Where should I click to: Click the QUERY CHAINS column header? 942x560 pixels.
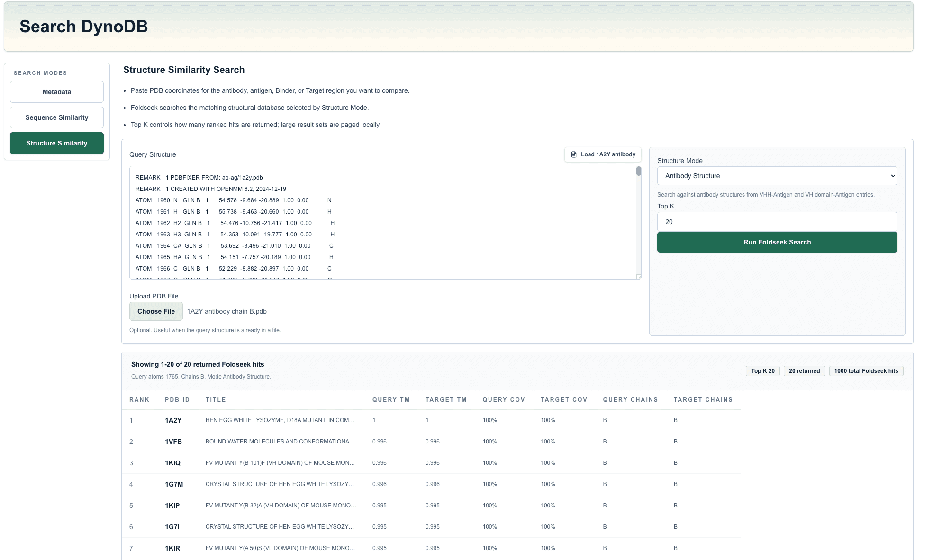630,400
